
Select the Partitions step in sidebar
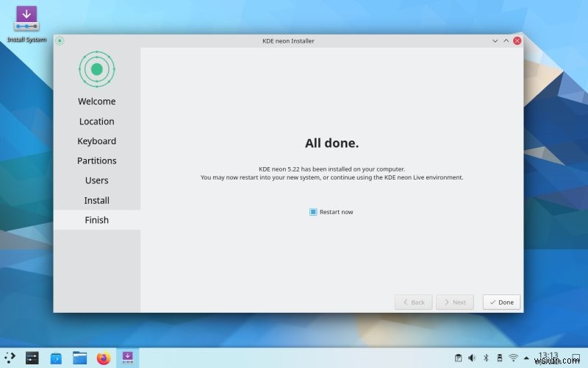97,160
